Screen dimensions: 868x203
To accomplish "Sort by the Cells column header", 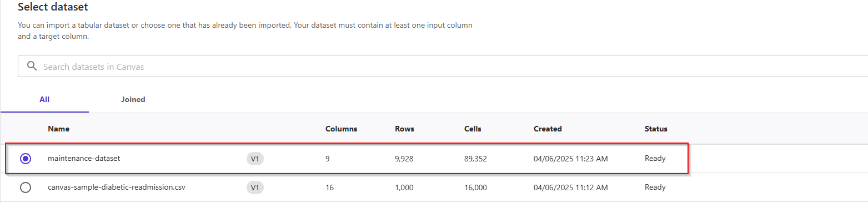I will [473, 129].
